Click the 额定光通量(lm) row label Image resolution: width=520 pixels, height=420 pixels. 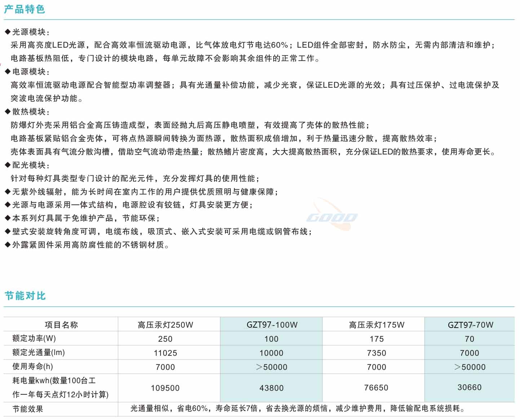[x=39, y=353]
